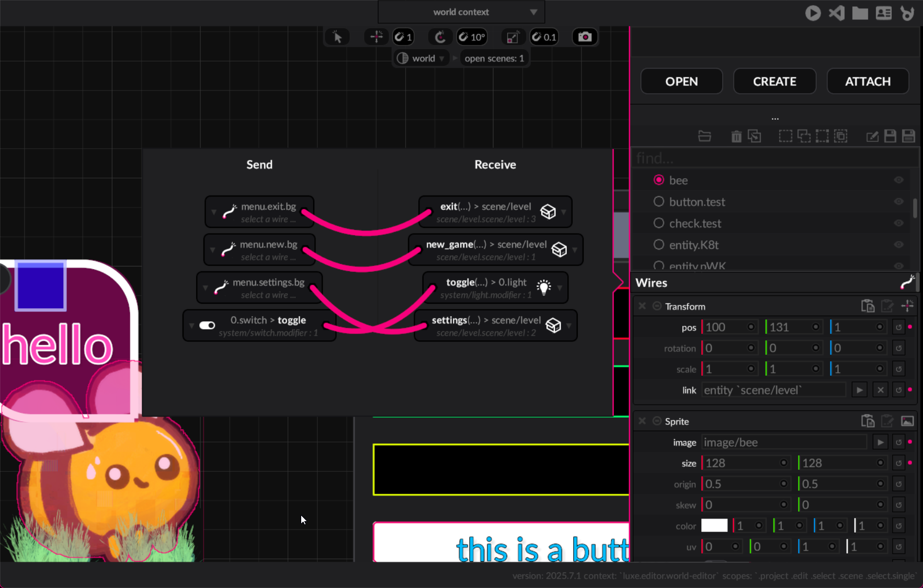Toggle rotation snap set to 10°
The height and width of the screenshot is (588, 923).
pos(472,37)
